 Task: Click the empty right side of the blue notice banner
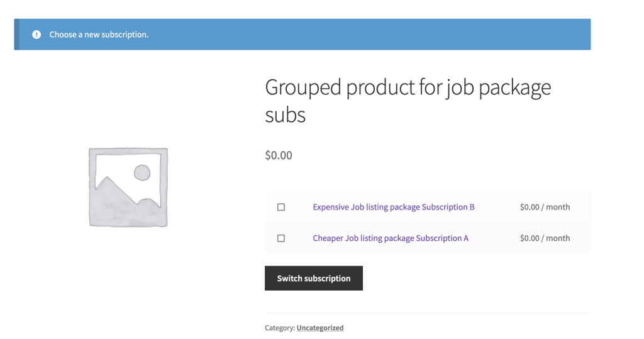coord(440,35)
